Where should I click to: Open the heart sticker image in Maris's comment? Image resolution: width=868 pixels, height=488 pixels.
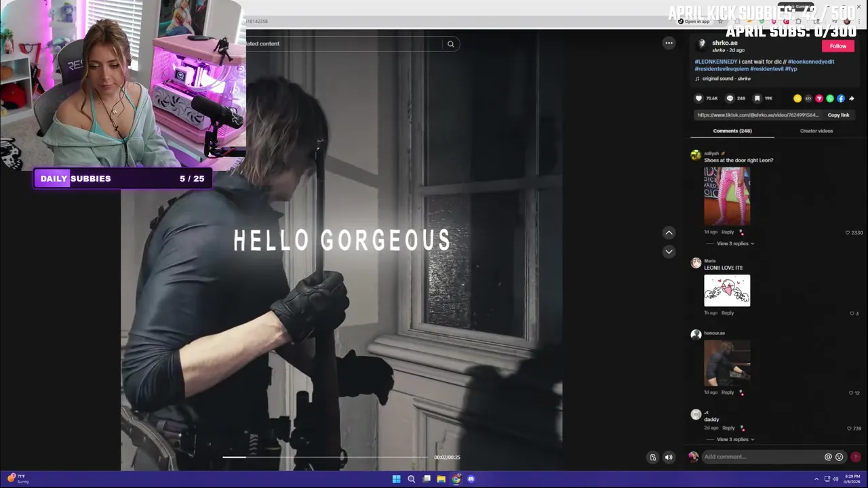(x=727, y=291)
